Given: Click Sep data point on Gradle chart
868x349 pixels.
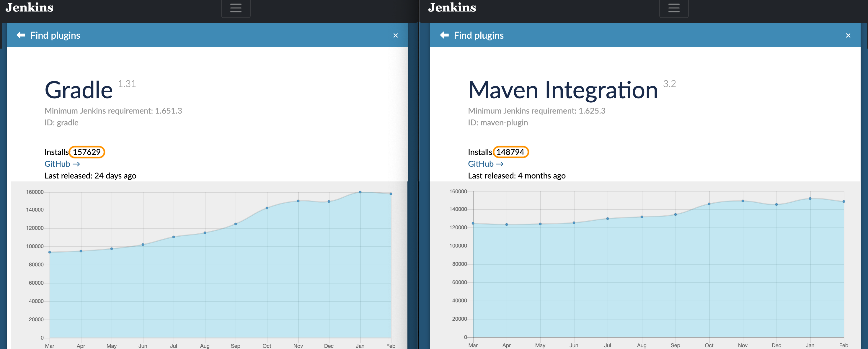Looking at the screenshot, I should [236, 224].
